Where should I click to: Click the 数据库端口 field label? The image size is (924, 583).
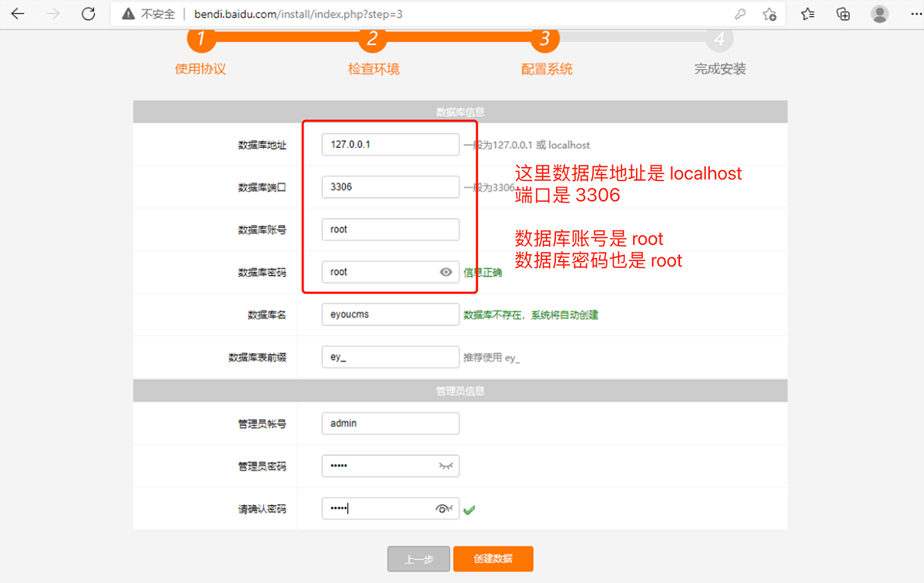tap(263, 187)
